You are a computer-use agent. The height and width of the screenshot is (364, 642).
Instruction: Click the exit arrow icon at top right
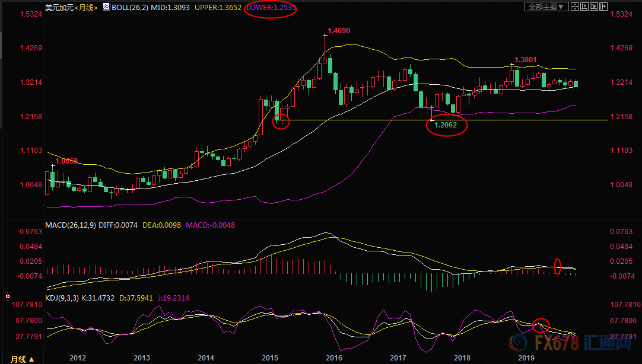pyautogui.click(x=604, y=7)
